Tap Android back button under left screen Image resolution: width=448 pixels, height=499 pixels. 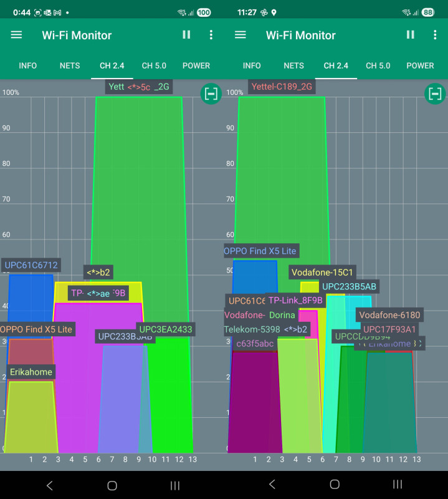(49, 485)
